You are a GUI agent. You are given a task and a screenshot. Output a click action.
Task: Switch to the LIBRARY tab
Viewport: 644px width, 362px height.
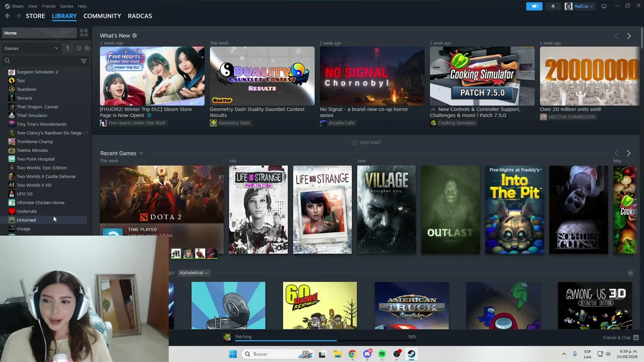pyautogui.click(x=64, y=16)
